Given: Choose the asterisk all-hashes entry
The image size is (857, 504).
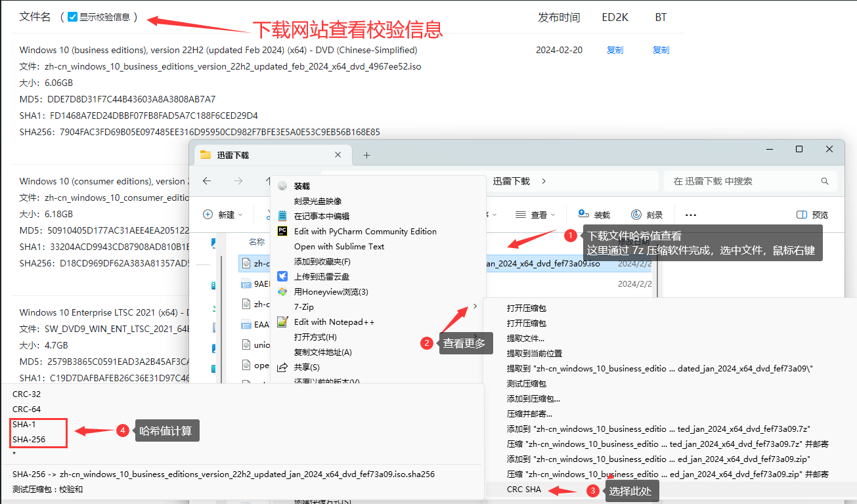Looking at the screenshot, I should tap(14, 454).
